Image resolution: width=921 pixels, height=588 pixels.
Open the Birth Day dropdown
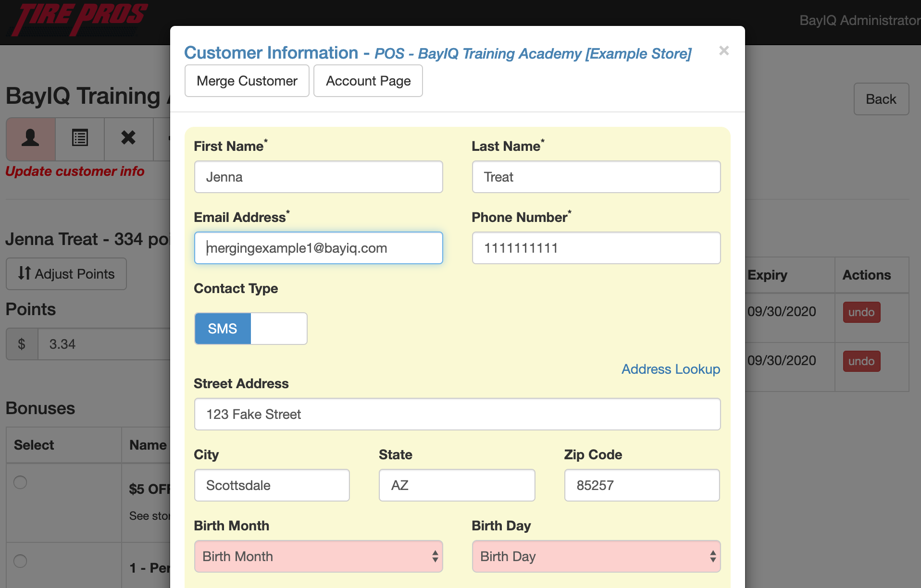click(x=596, y=556)
